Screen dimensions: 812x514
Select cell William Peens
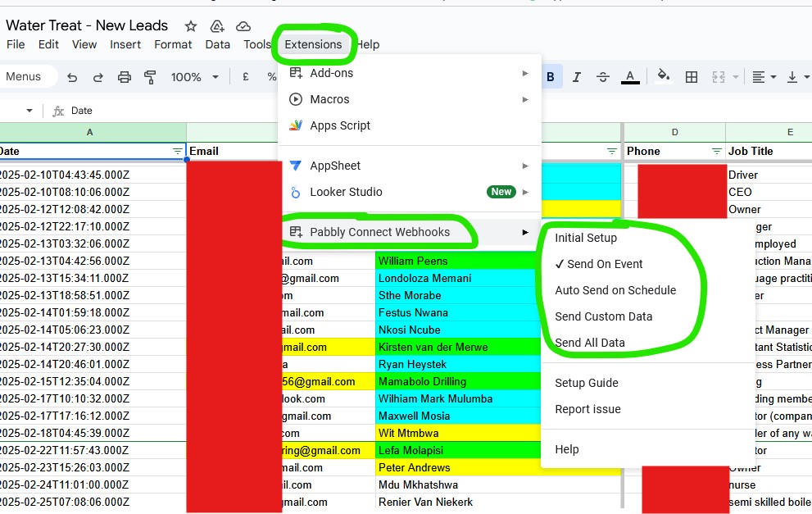point(456,262)
